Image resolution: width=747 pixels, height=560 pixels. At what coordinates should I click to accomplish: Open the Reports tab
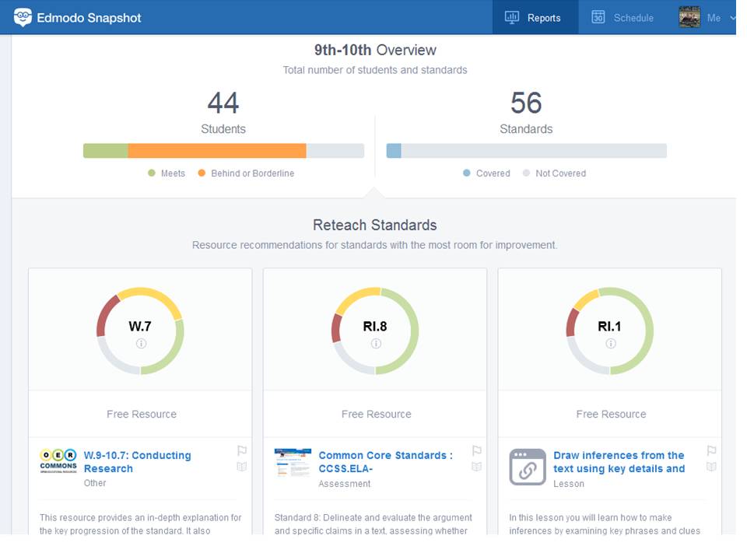pos(535,18)
